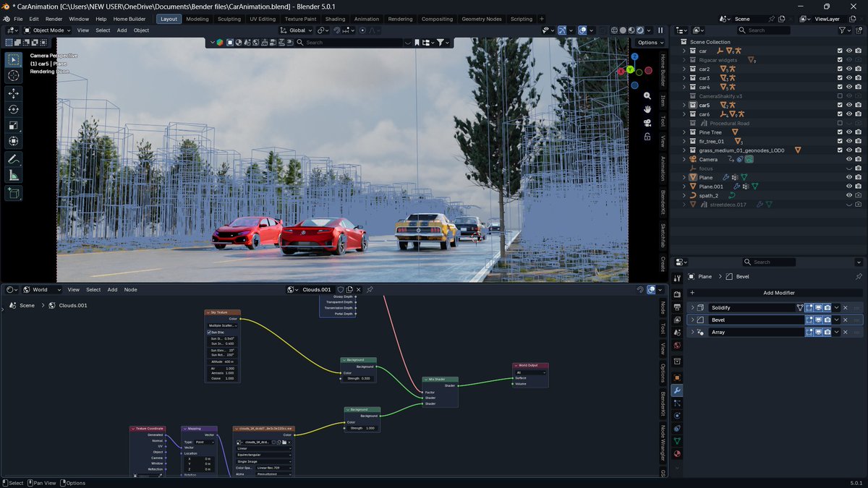The height and width of the screenshot is (488, 868).
Task: Expand the fir_tree_01 collection
Action: point(684,141)
